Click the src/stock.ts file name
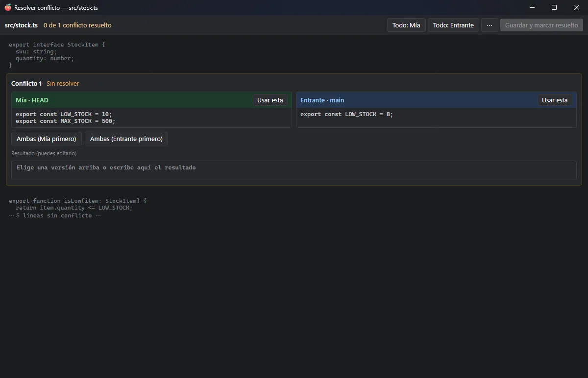This screenshot has height=378, width=588. tap(22, 25)
